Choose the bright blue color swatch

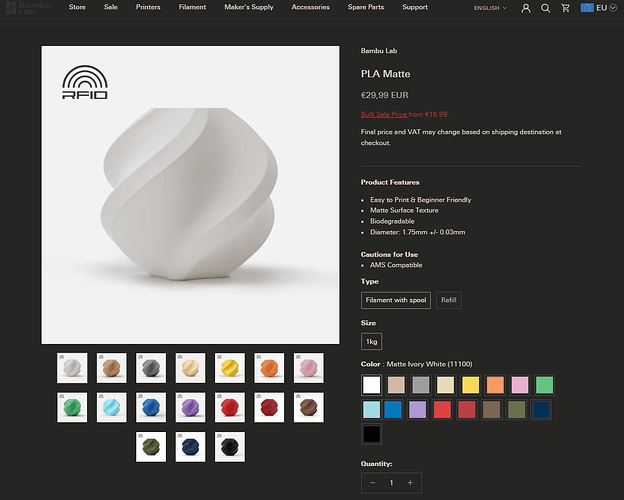tap(393, 410)
